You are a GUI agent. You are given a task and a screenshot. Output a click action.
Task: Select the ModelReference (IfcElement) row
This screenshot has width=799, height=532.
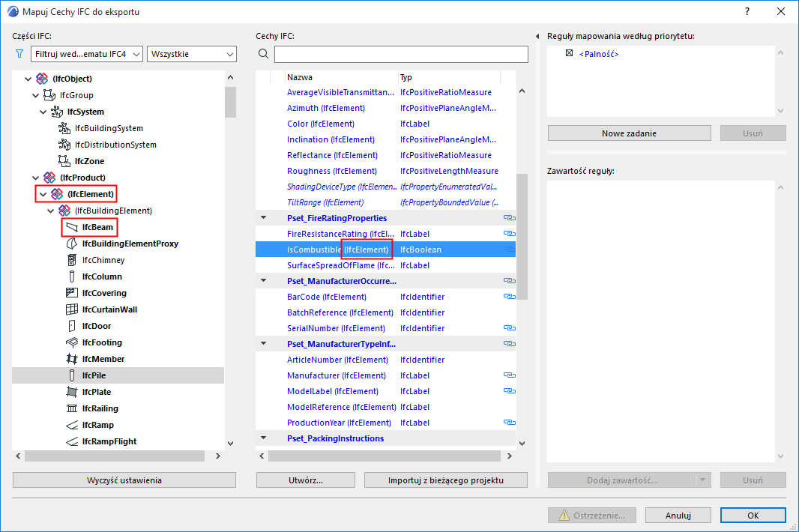386,407
